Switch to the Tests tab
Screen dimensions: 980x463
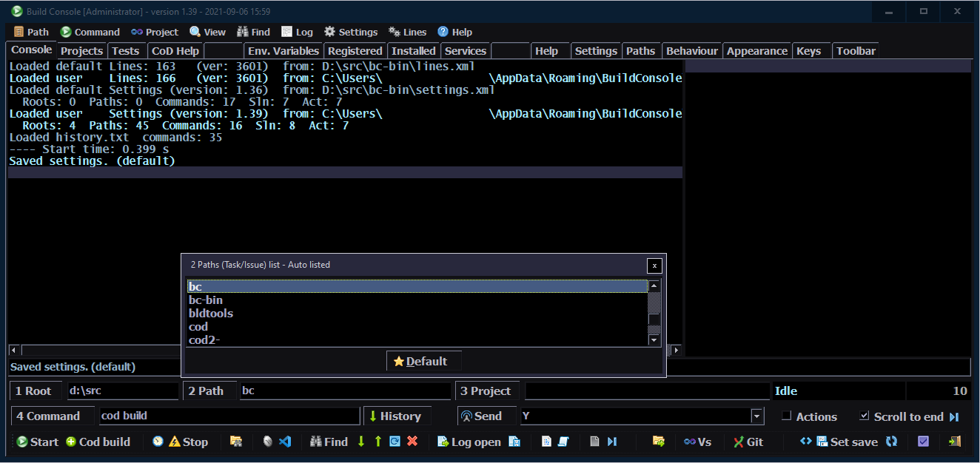pos(126,51)
